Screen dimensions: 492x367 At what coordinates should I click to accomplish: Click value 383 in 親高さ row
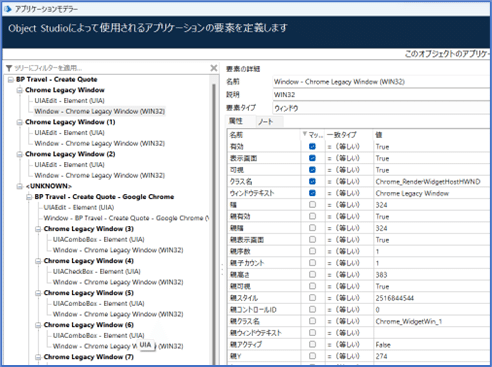pyautogui.click(x=381, y=275)
